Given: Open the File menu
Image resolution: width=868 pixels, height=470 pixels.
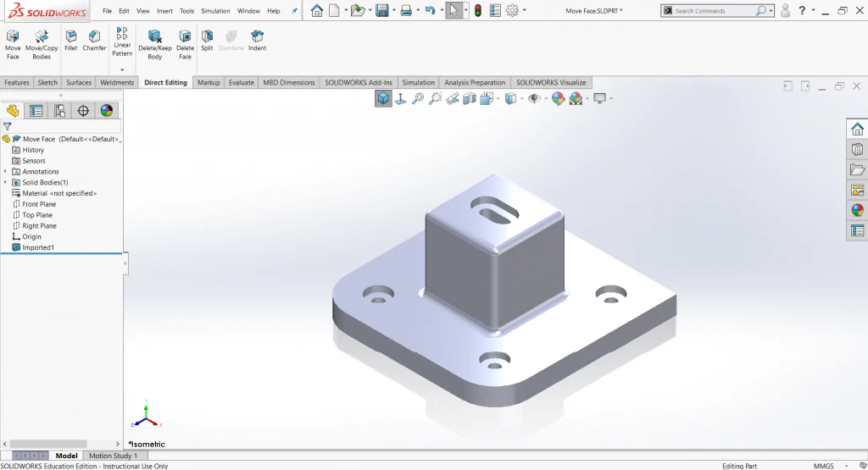Looking at the screenshot, I should 107,11.
